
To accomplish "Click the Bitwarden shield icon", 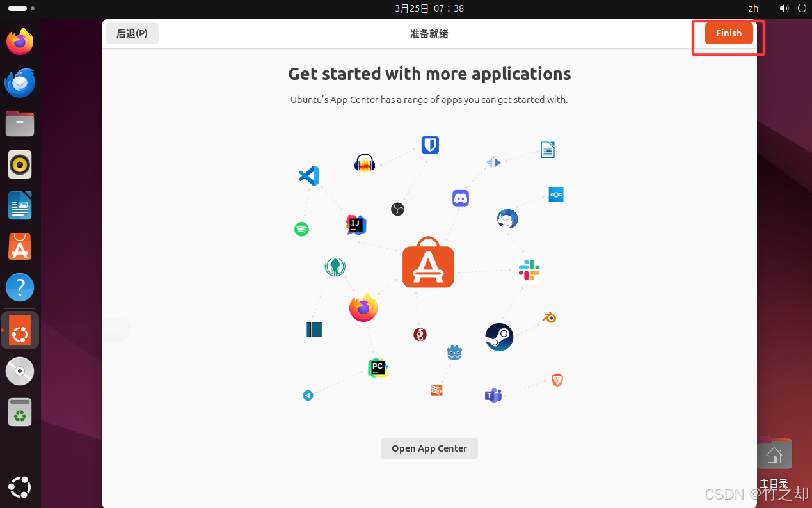I will pos(430,145).
